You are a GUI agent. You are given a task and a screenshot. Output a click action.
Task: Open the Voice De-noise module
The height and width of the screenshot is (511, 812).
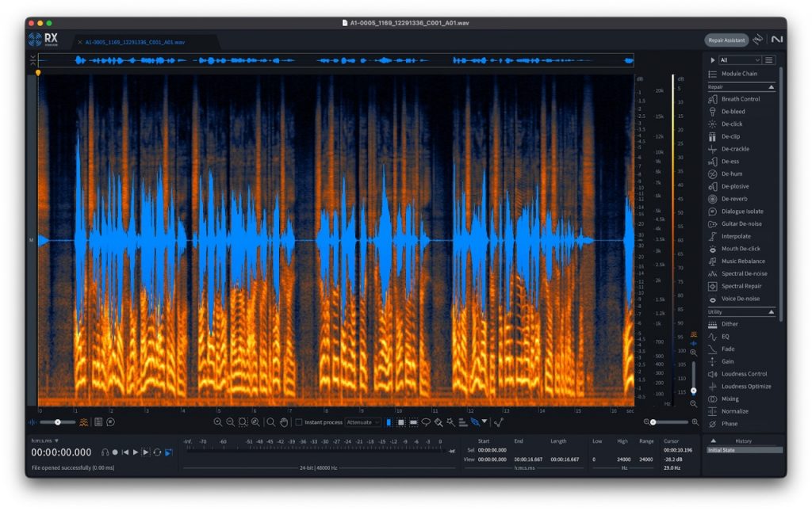(740, 299)
